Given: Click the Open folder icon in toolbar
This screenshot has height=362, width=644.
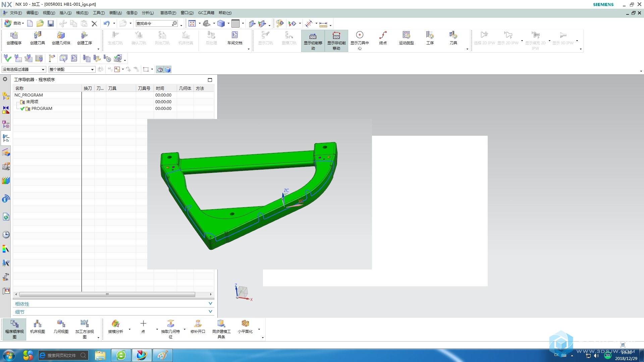Looking at the screenshot, I should (x=40, y=23).
